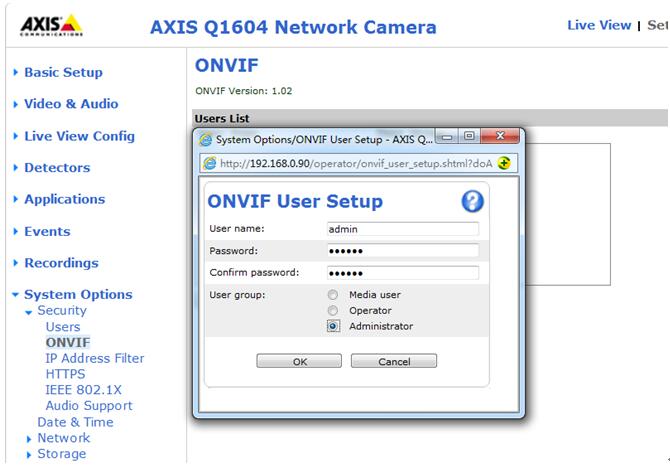Viewport: 670px width, 467px height.
Task: Expand the Network submenu
Action: point(63,438)
